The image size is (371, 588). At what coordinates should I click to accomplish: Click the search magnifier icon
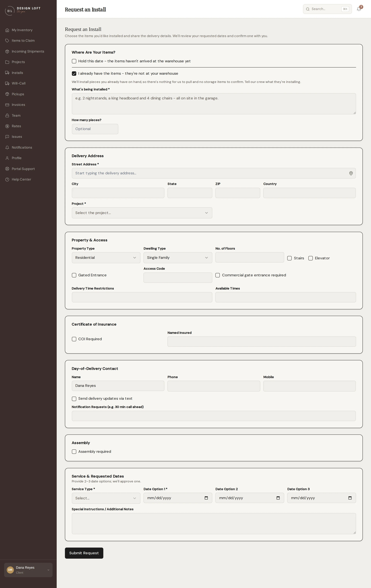[308, 9]
